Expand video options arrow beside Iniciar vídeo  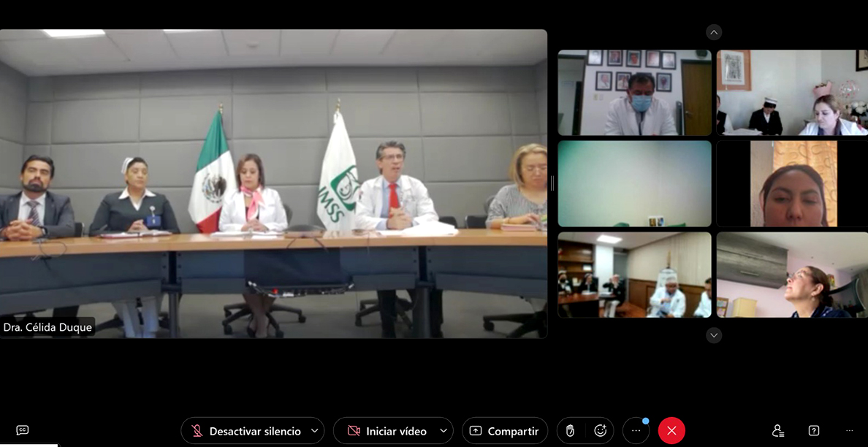click(443, 431)
